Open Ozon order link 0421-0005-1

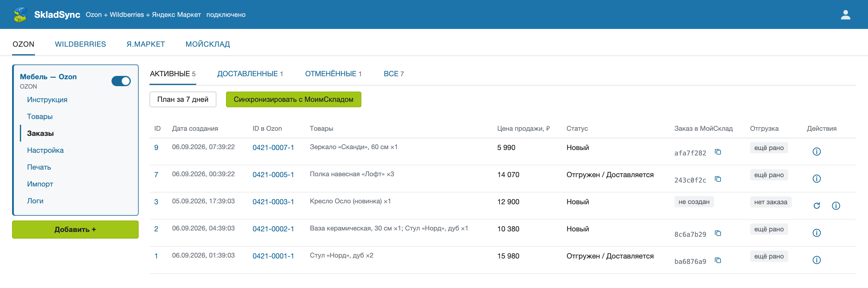pos(273,175)
